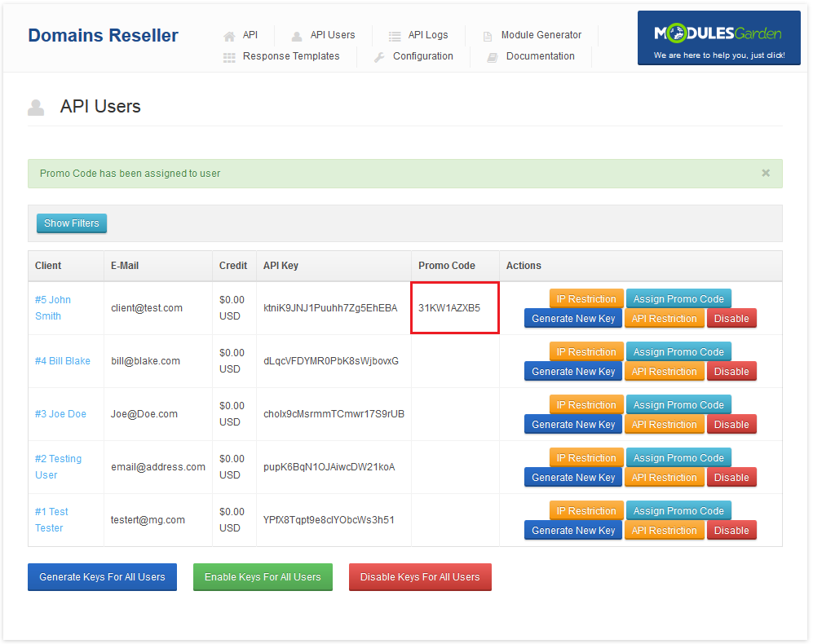Screen dimensions: 813x644
Task: Open client #2 Testing User profile
Action: (58, 466)
